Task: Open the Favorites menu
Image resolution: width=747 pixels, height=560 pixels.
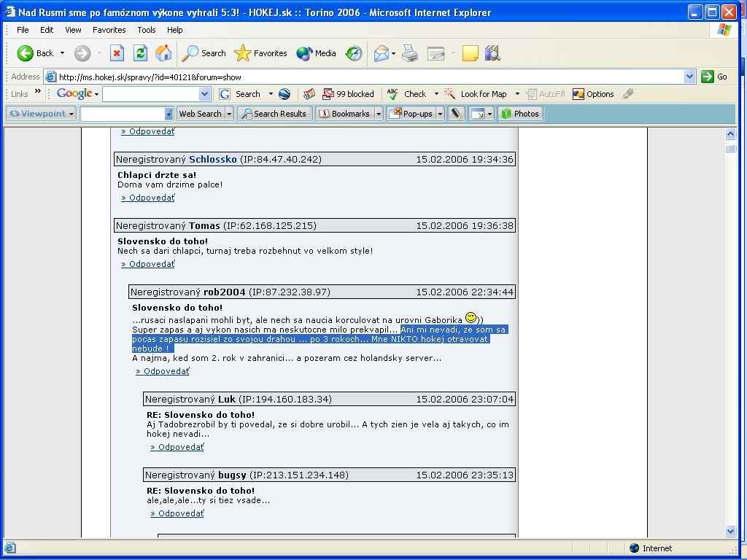Action: point(109,30)
